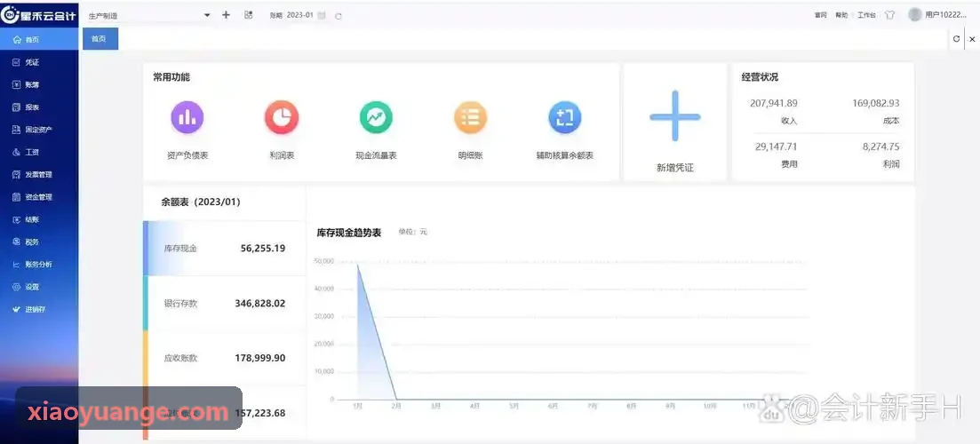Open 工资 in the sidebar

(x=39, y=153)
